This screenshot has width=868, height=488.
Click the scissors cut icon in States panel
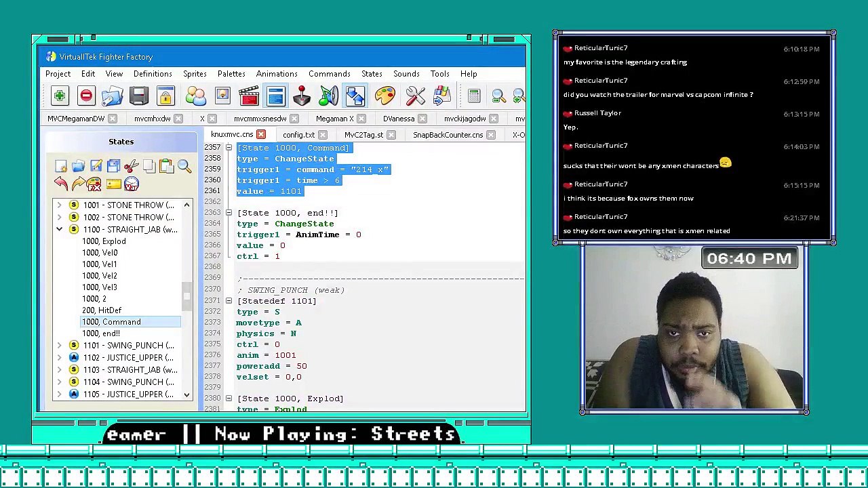[x=131, y=166]
